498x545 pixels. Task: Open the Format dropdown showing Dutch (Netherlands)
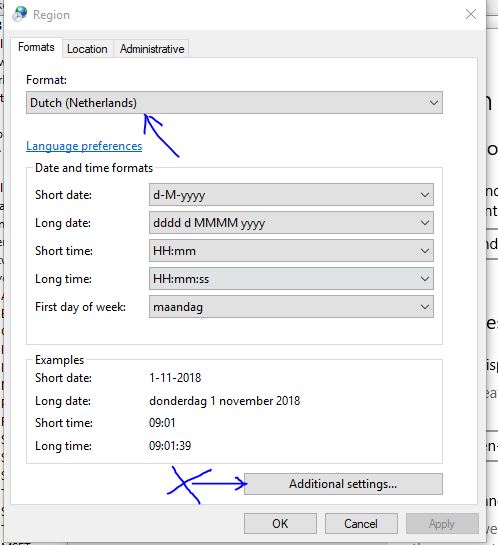[x=234, y=103]
